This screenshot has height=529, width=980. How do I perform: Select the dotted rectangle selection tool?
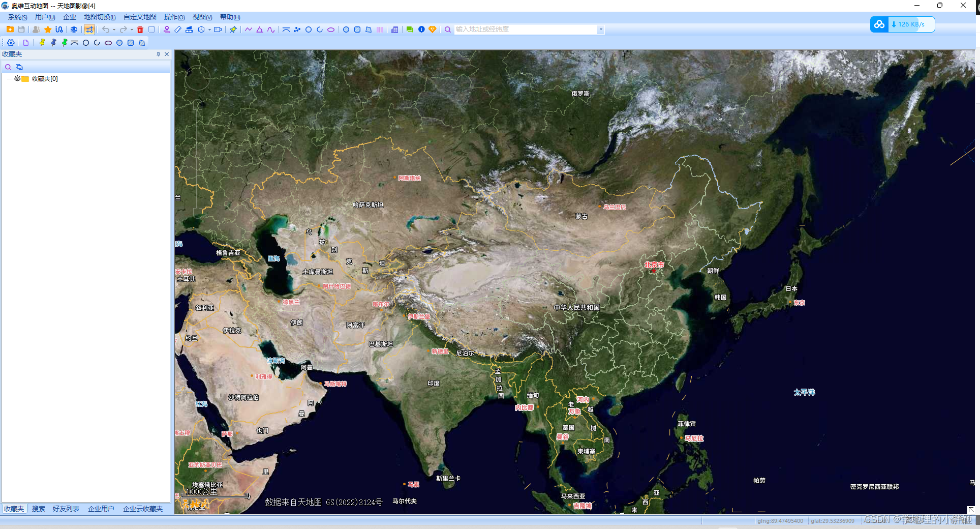151,30
